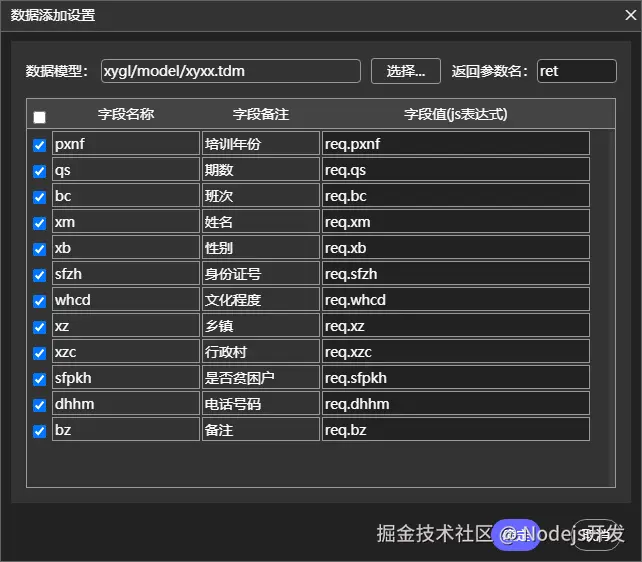Screen dimensions: 642x562
Task: Uncheck the qs field checkbox
Action: (39, 171)
